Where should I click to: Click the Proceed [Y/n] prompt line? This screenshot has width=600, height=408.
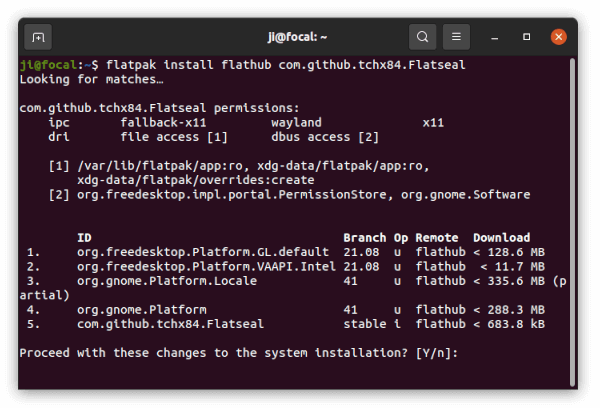(x=239, y=353)
